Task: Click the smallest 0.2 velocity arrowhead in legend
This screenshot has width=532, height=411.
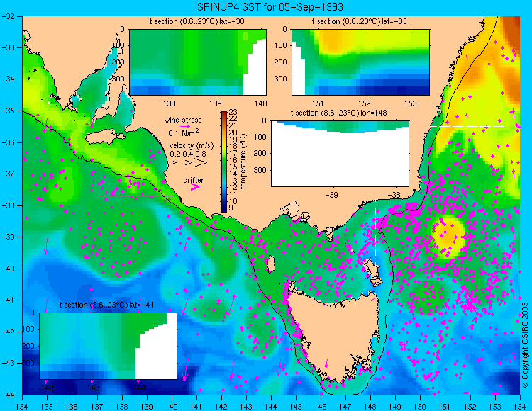Action: tap(175, 163)
